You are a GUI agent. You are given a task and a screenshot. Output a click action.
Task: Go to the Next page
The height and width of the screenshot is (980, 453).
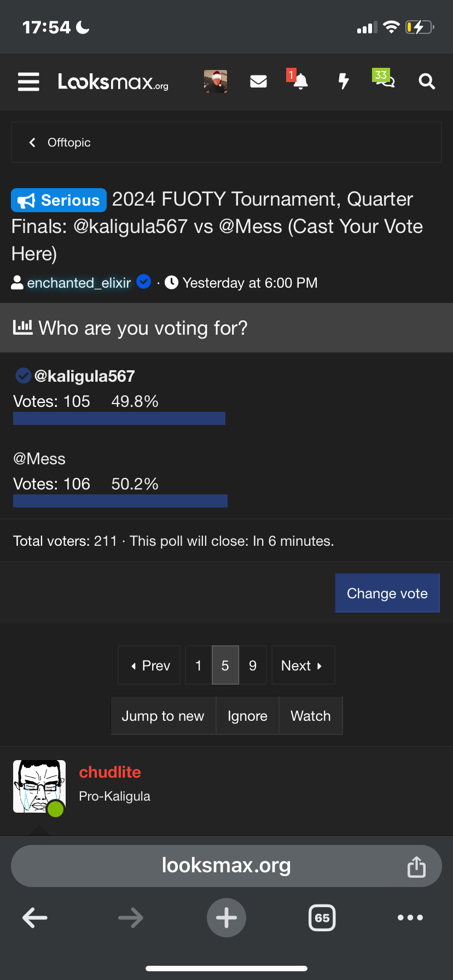coord(302,666)
